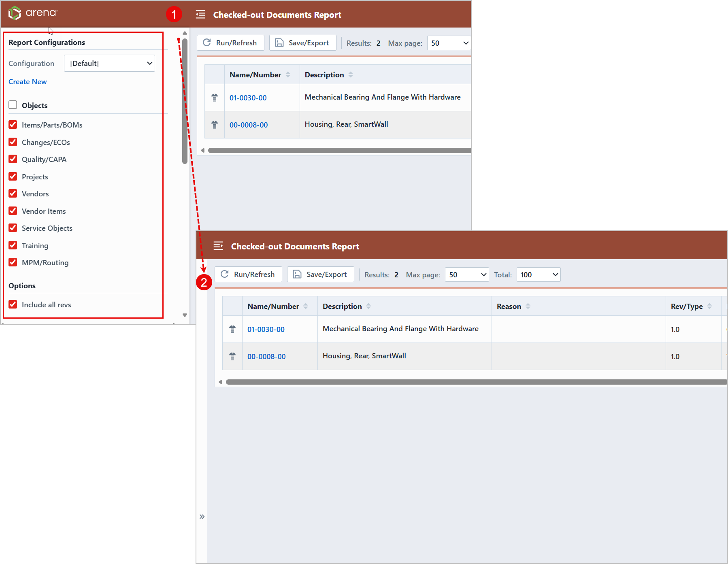Click Save/Export button in lower report

321,274
